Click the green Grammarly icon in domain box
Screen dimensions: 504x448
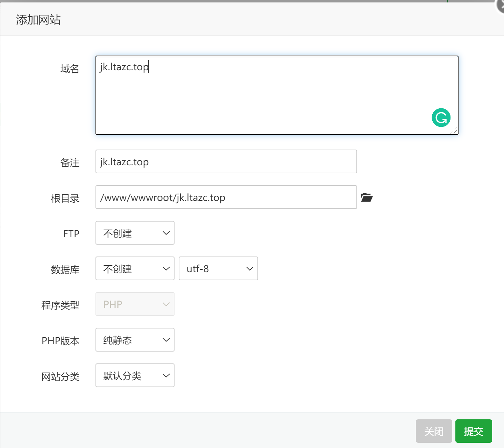pyautogui.click(x=441, y=118)
